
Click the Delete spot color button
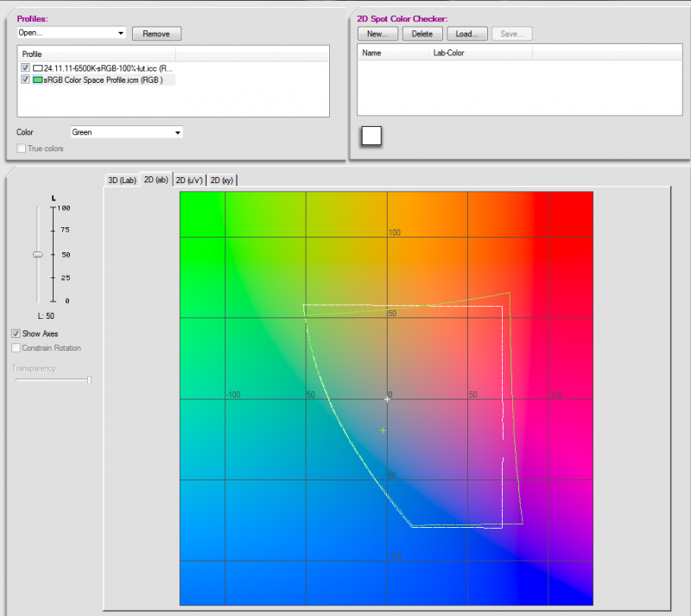[422, 34]
